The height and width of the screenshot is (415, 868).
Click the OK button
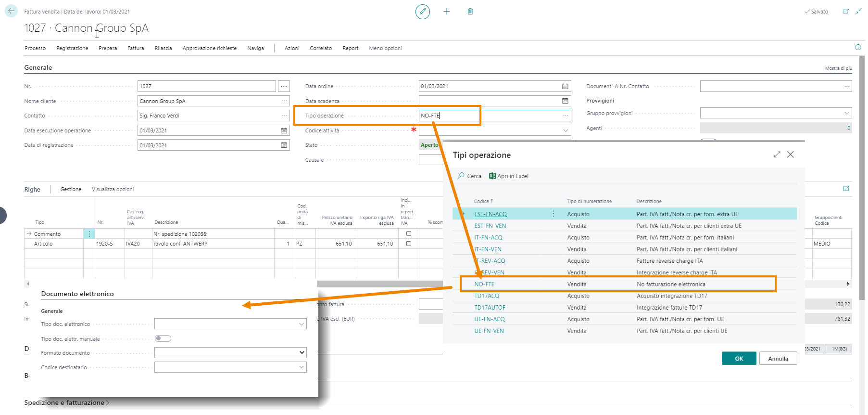739,359
